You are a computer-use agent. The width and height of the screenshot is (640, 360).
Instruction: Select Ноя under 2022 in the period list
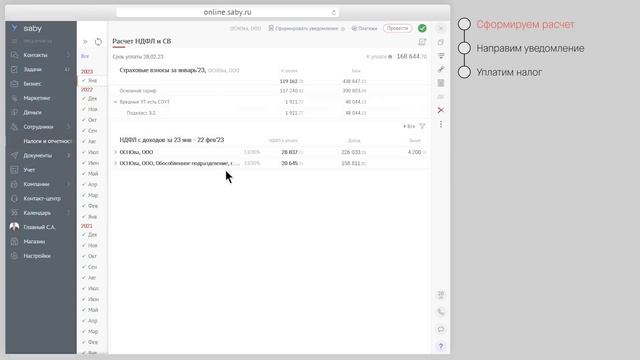click(92, 109)
